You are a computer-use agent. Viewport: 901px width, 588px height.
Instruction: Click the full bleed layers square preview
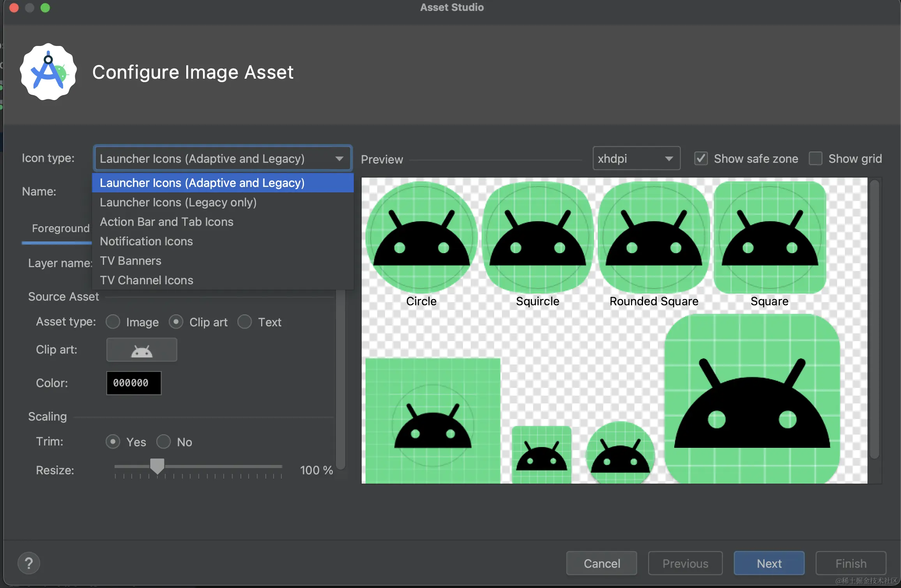[x=433, y=421]
